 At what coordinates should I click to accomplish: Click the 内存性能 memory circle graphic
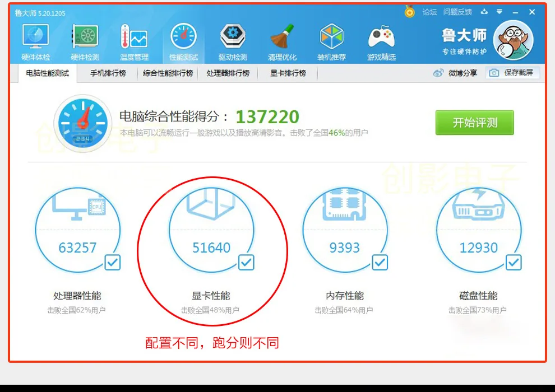pyautogui.click(x=345, y=230)
